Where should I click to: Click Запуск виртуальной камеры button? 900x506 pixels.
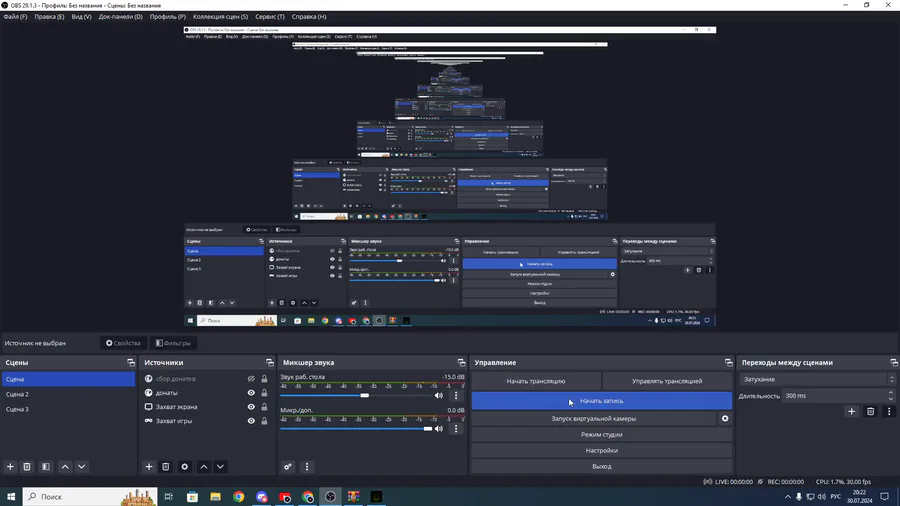click(x=593, y=418)
